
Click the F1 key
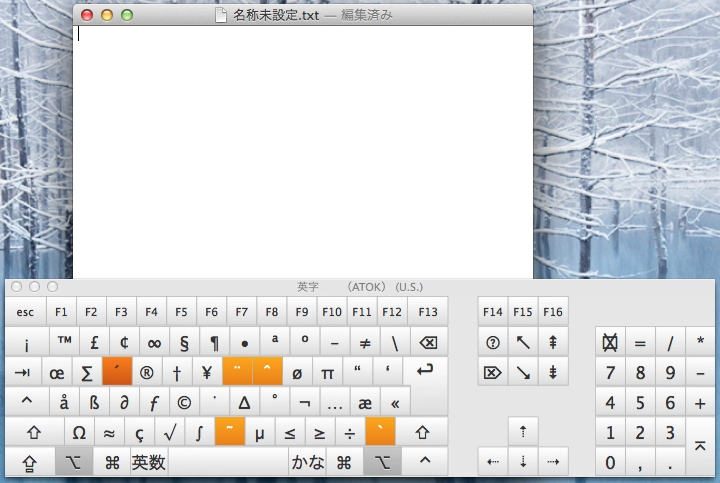coord(61,312)
